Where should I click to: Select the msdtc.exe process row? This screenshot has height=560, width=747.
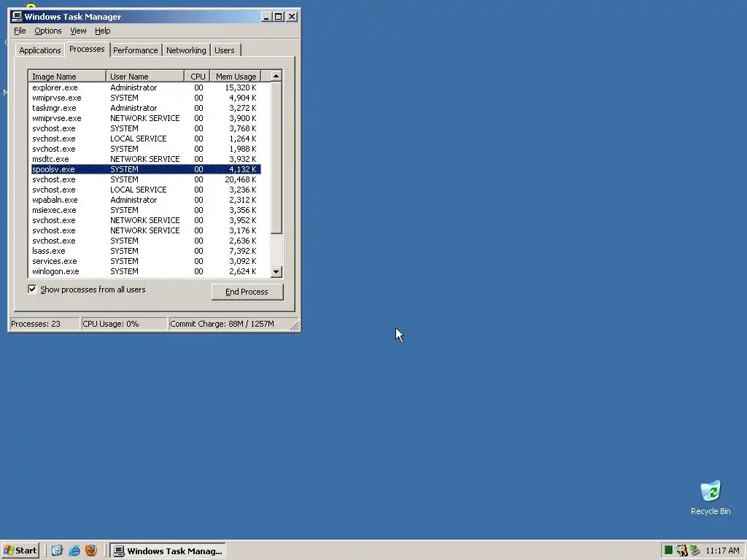tap(146, 159)
